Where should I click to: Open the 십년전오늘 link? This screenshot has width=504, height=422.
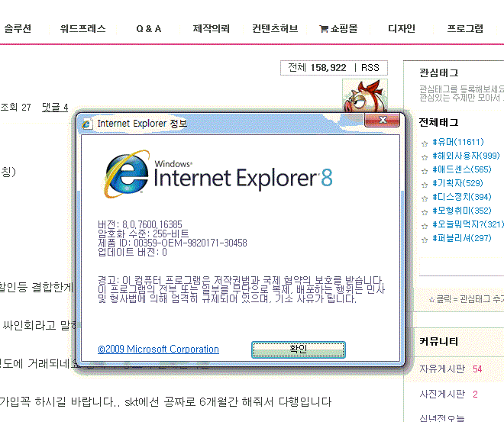point(442,417)
